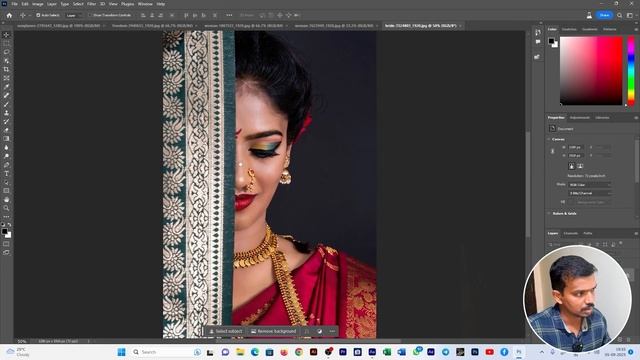Select the Move tool in the left toolbar

click(6, 35)
